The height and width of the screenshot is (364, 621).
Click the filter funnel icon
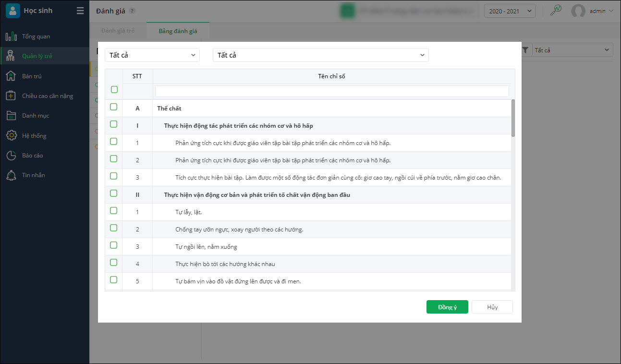526,50
